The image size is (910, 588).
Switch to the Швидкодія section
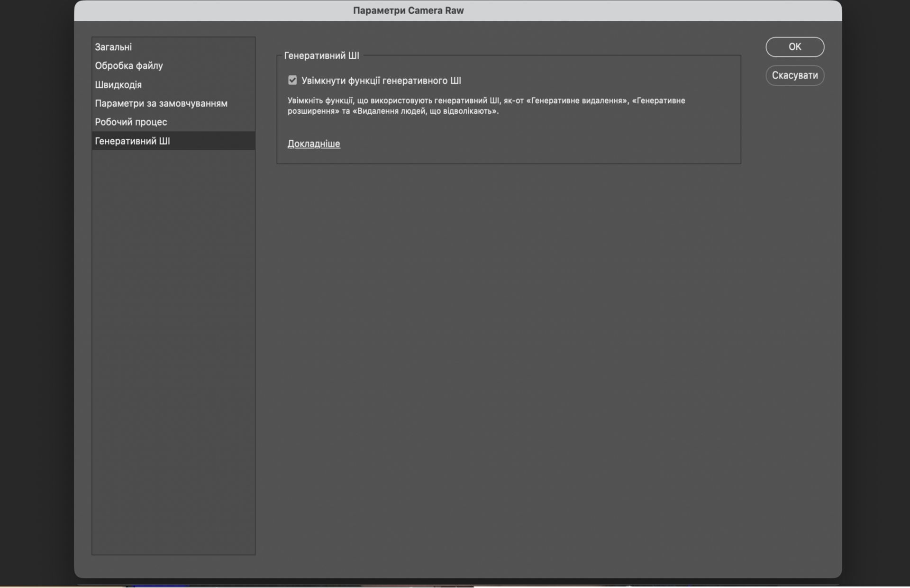pyautogui.click(x=173, y=85)
